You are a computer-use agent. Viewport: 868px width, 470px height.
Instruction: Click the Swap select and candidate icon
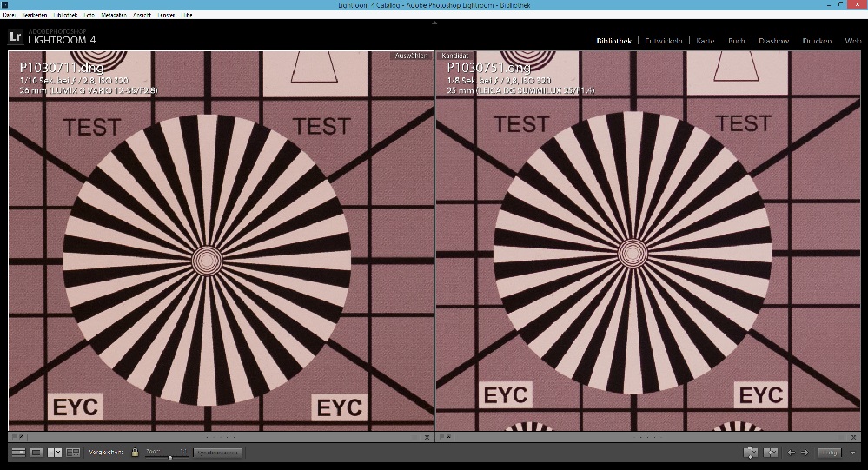pos(751,453)
